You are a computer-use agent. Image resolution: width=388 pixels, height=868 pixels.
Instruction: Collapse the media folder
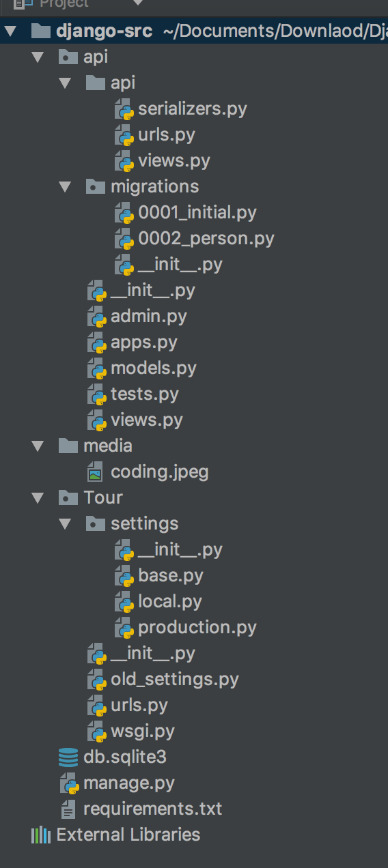(38, 446)
